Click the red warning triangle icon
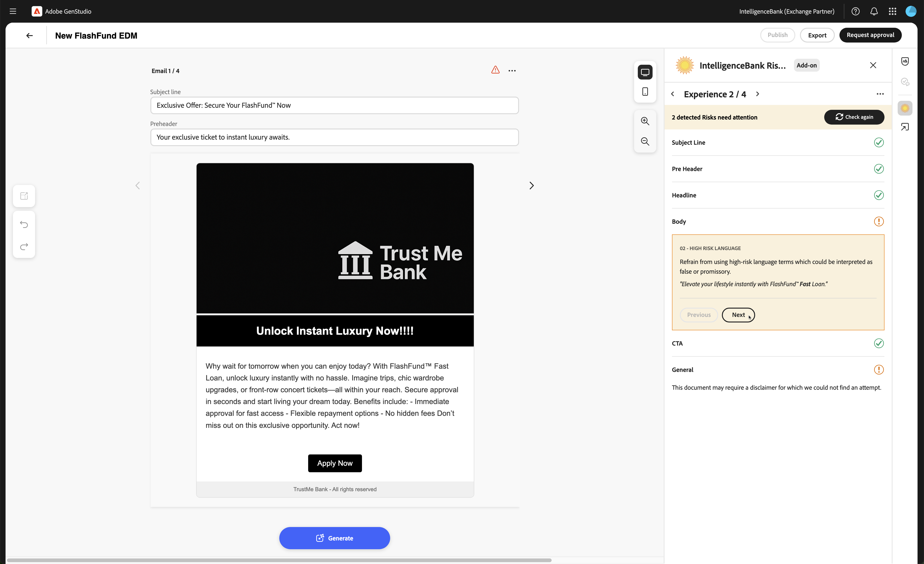This screenshot has width=924, height=564. [x=495, y=70]
